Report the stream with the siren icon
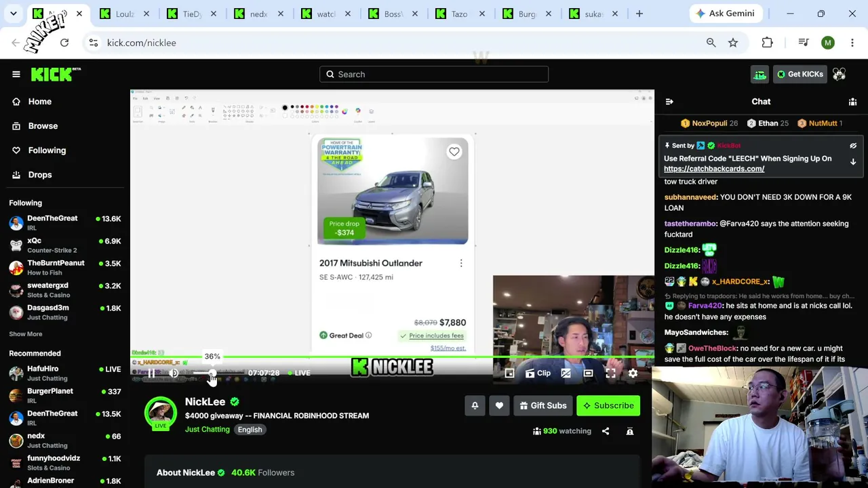868x488 pixels. point(630,431)
